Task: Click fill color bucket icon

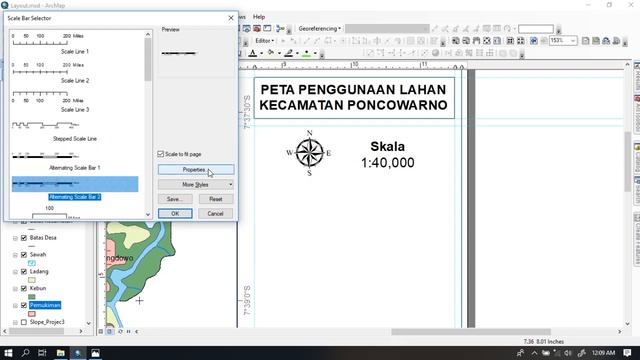Action: tap(271, 53)
